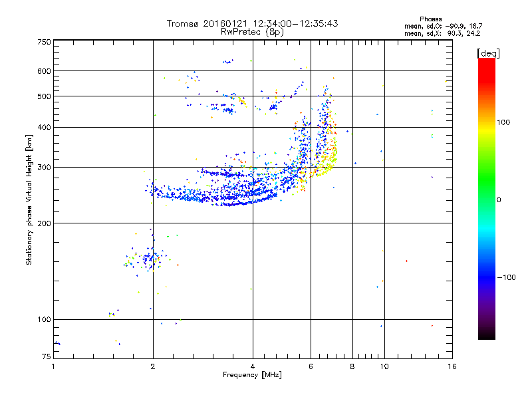Click the x-axis title 'Frequency [MHz]'

252,375
